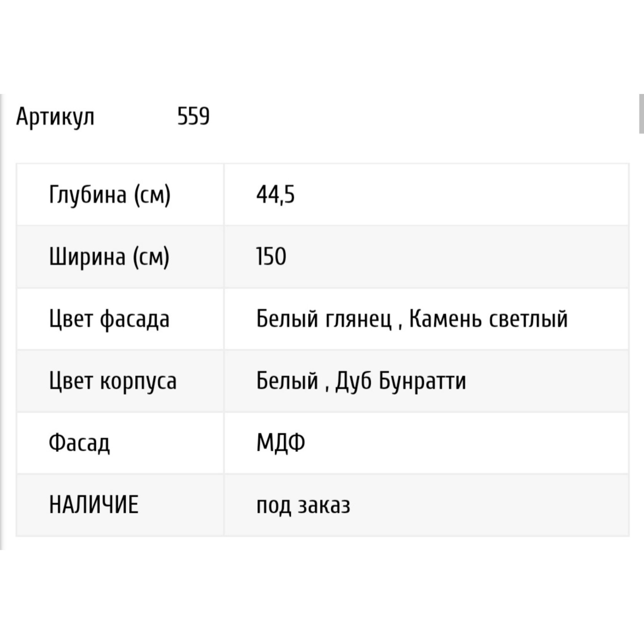644x644 pixels.
Task: Click the Фасад row label
Action: coord(79,443)
